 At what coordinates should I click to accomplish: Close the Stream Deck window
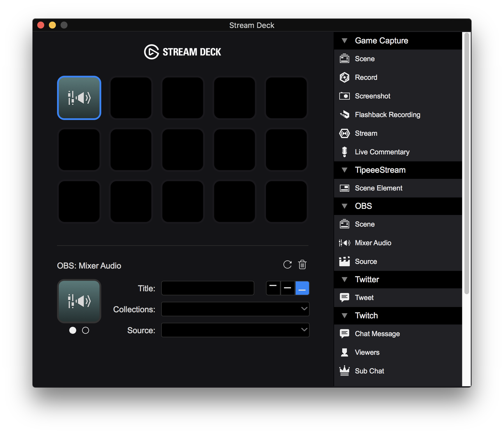(41, 25)
